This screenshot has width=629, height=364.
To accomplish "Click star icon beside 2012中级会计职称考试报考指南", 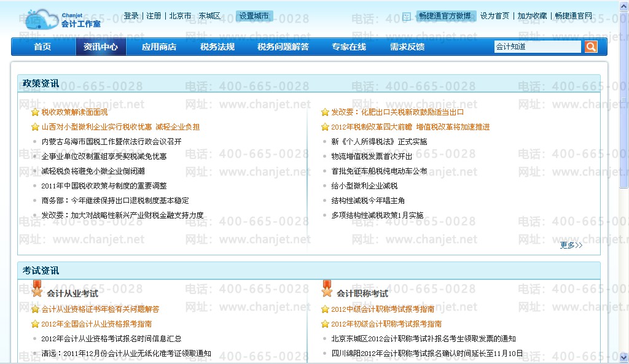I will tap(325, 309).
